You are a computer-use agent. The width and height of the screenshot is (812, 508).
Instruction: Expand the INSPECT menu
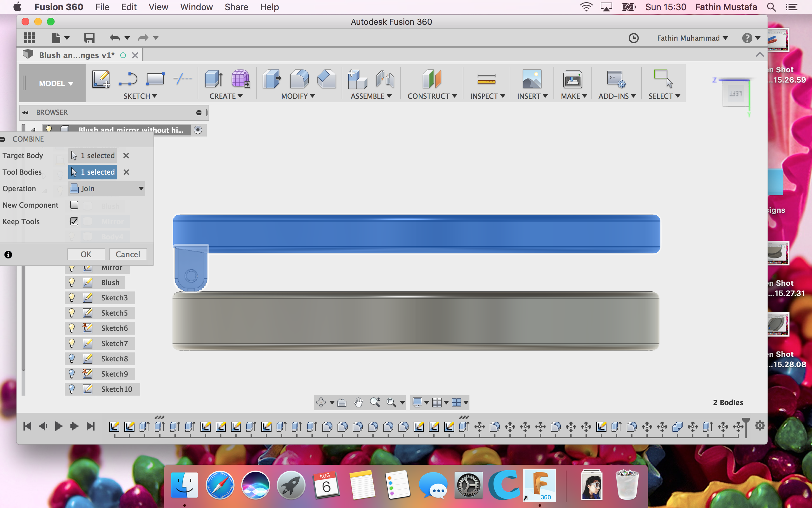pos(488,96)
